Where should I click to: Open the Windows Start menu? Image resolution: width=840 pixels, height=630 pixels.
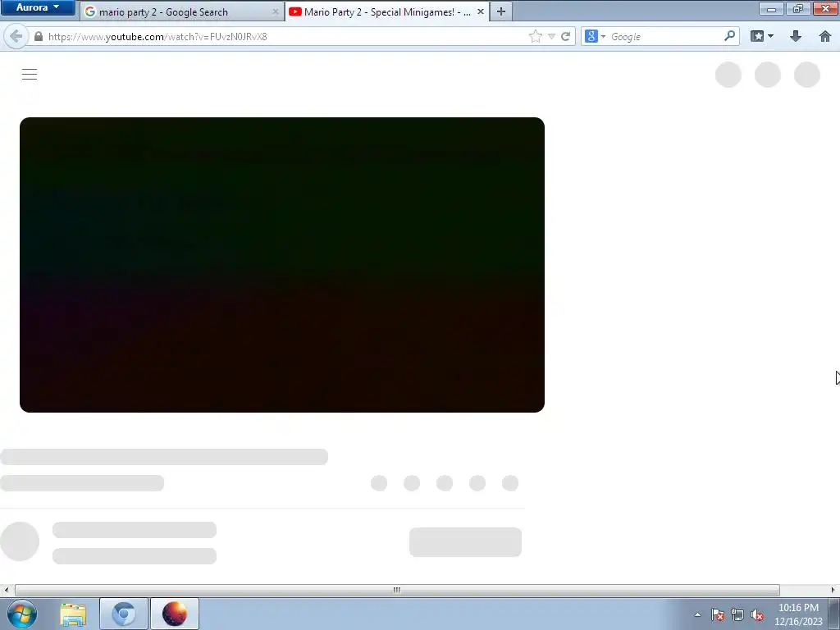click(22, 614)
